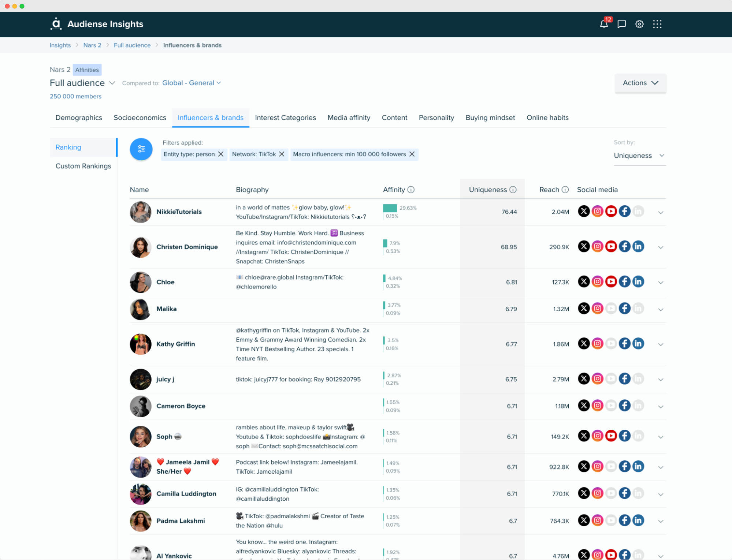Open the Full audience dropdown
Screen dimensions: 732x560
pyautogui.click(x=82, y=83)
